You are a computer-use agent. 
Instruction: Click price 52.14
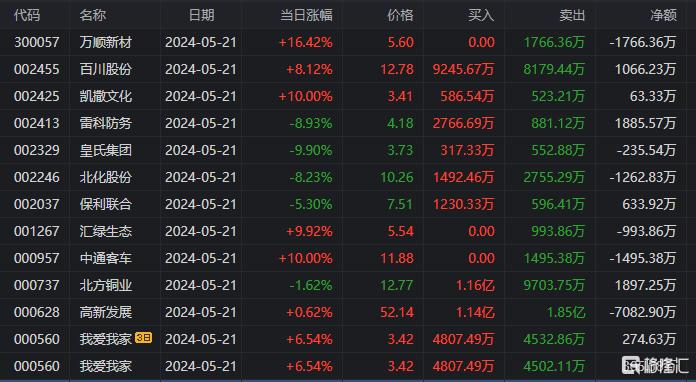click(x=397, y=312)
